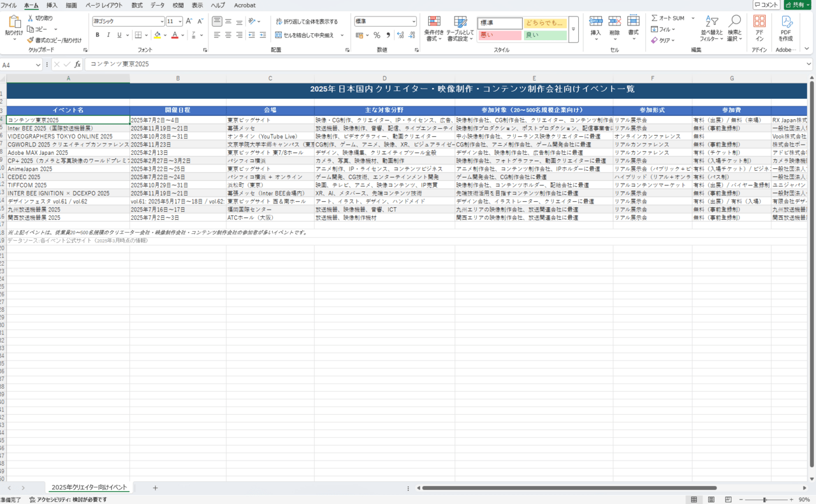Click the Find and Select magnifier icon

734,23
